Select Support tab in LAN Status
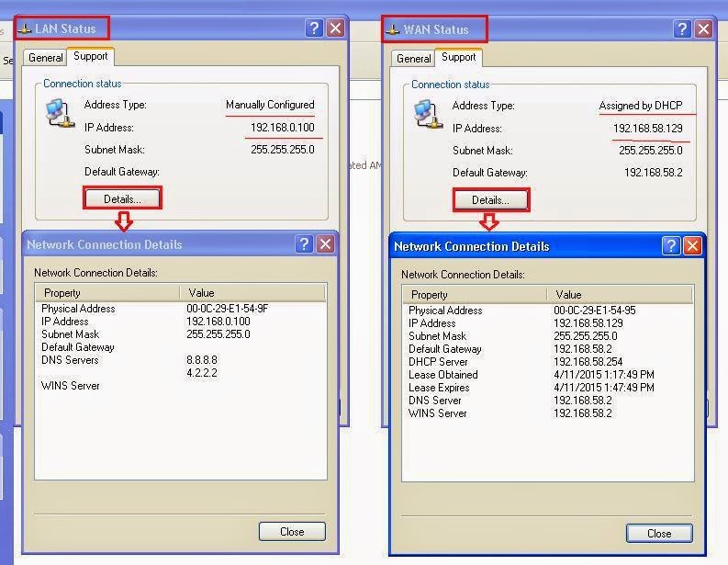This screenshot has height=565, width=728. [91, 56]
